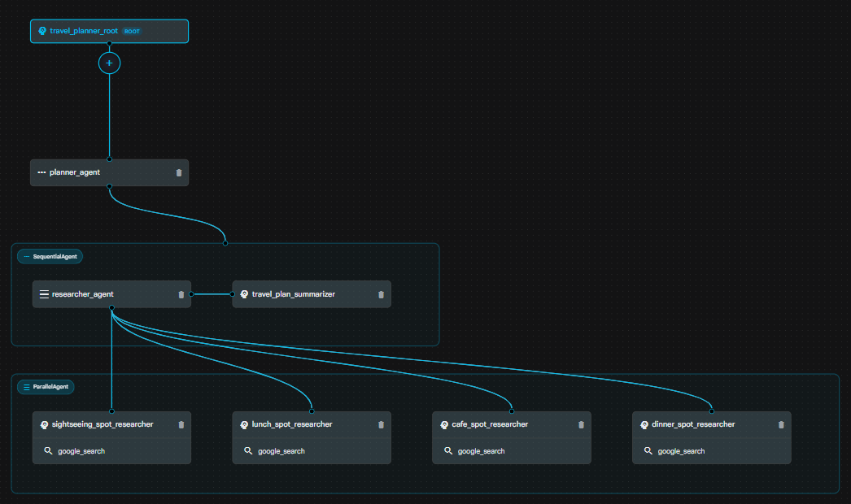Screen dimensions: 851x504
Task: Delete the planner_agent node
Action: pyautogui.click(x=179, y=173)
